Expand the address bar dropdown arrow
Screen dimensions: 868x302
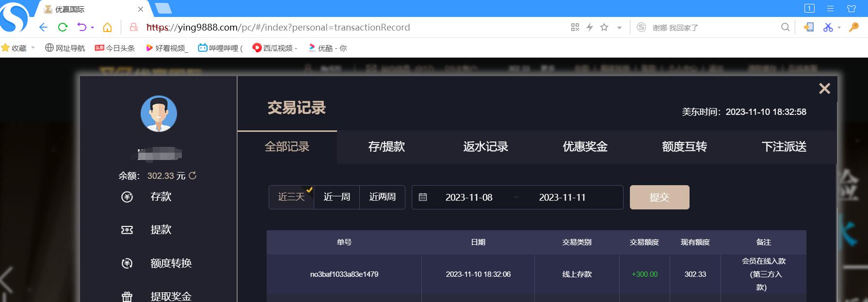619,28
